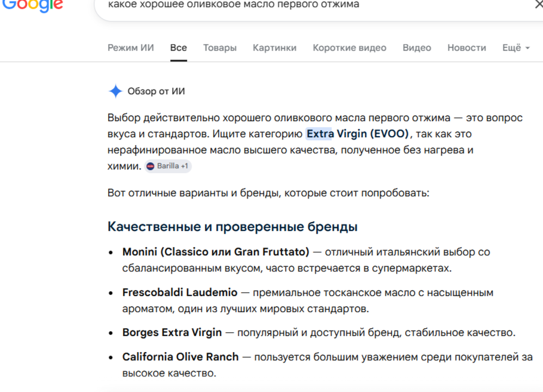Click the Barilla red logo icon

[x=151, y=166]
